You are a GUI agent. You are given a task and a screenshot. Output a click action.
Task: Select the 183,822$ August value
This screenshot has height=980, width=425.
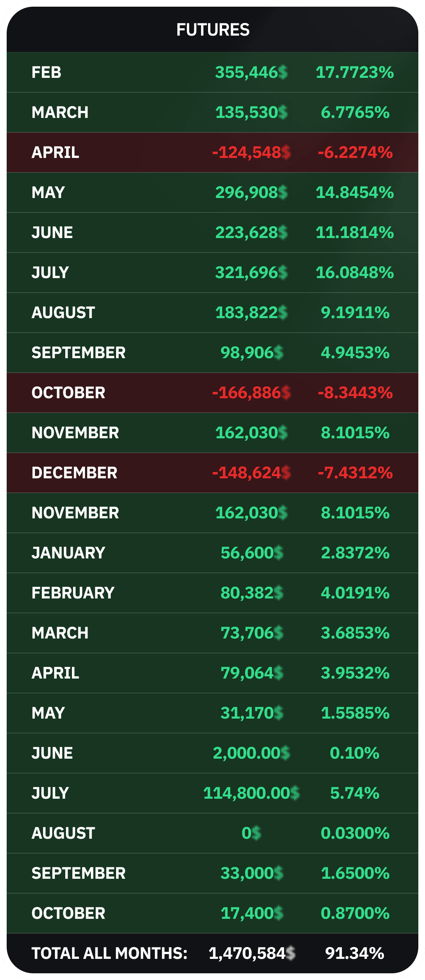pos(251,313)
